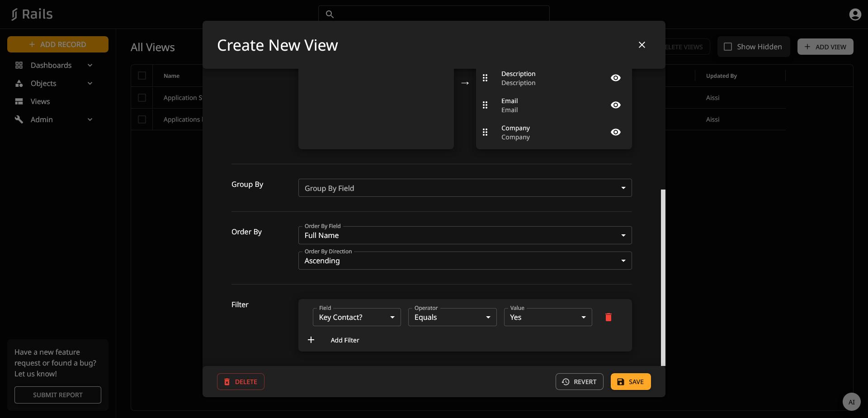The width and height of the screenshot is (868, 418).
Task: Hide the Description field via eye icon
Action: pos(615,78)
